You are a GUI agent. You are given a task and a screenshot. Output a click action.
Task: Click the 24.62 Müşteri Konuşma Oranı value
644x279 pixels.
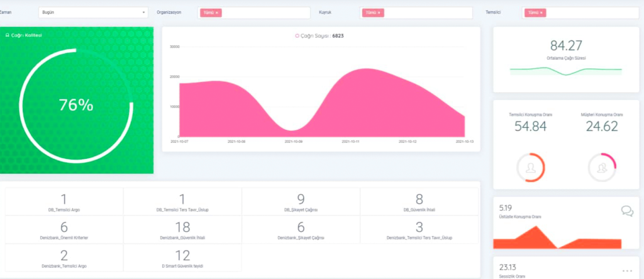click(x=602, y=127)
